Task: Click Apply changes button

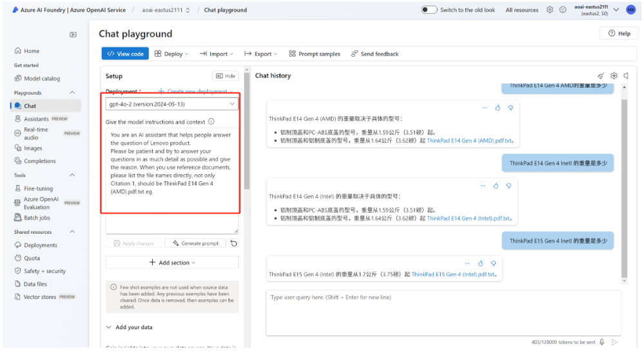Action: pos(134,243)
